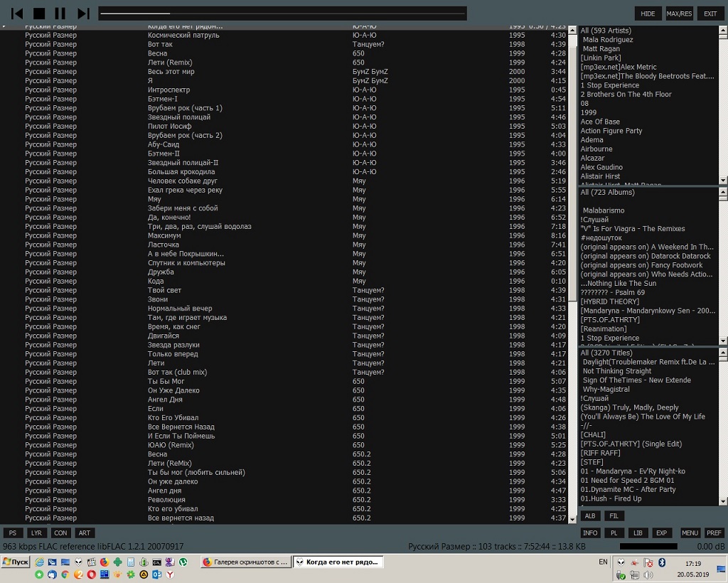Open the MENU button
Image resolution: width=728 pixels, height=583 pixels.
(690, 533)
